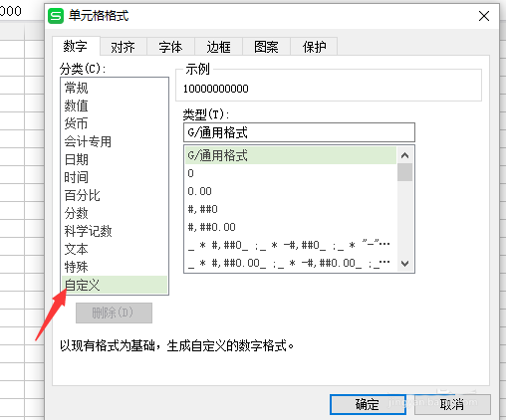Select 日期 category
The image size is (506, 420).
115,159
